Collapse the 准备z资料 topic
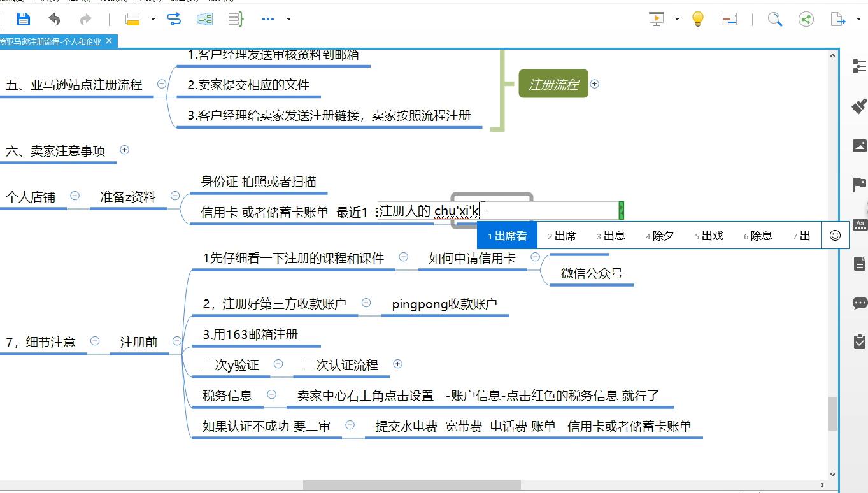Screen dimensions: 868x493 tap(174, 196)
